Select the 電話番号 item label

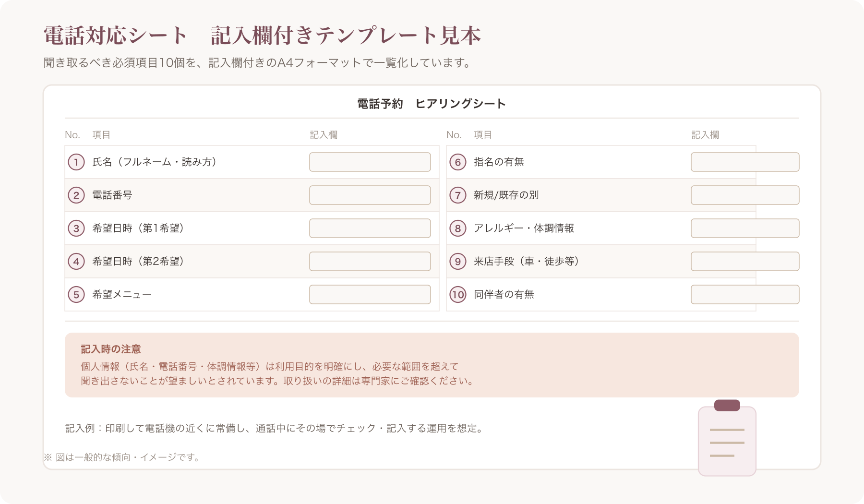click(x=112, y=195)
